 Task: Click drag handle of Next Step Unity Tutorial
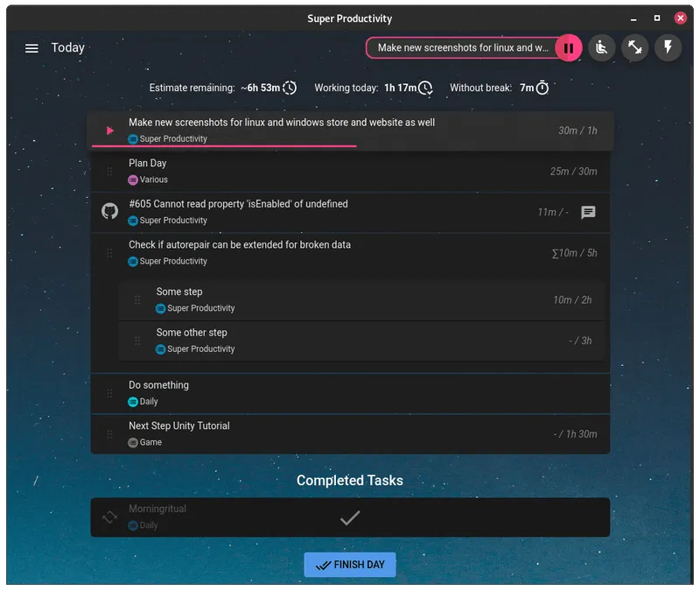coord(110,433)
